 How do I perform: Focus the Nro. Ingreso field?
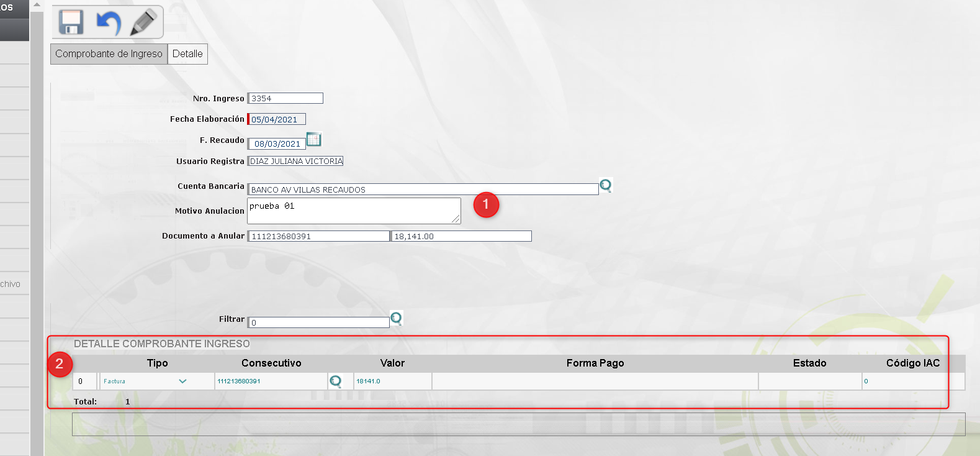(285, 98)
